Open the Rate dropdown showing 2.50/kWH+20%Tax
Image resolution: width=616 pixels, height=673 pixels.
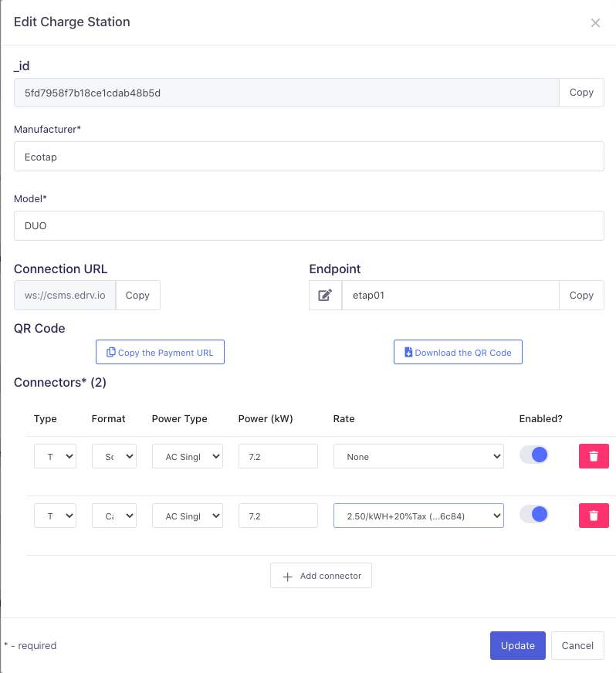(x=418, y=516)
